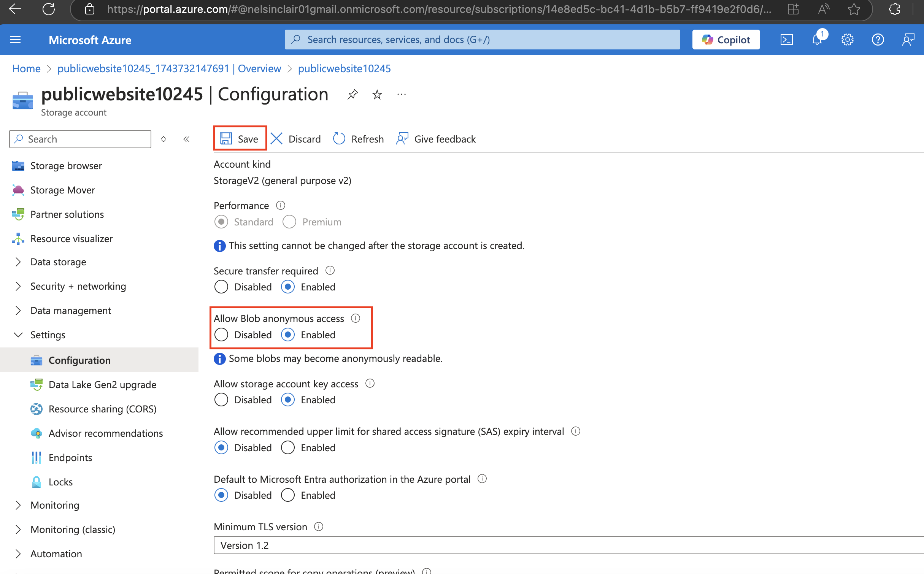Open portal settings gear
Viewport: 924px width, 574px height.
847,40
